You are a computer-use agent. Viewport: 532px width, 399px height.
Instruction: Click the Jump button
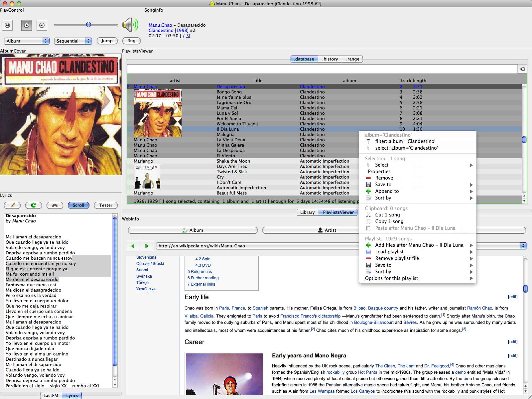(x=107, y=41)
